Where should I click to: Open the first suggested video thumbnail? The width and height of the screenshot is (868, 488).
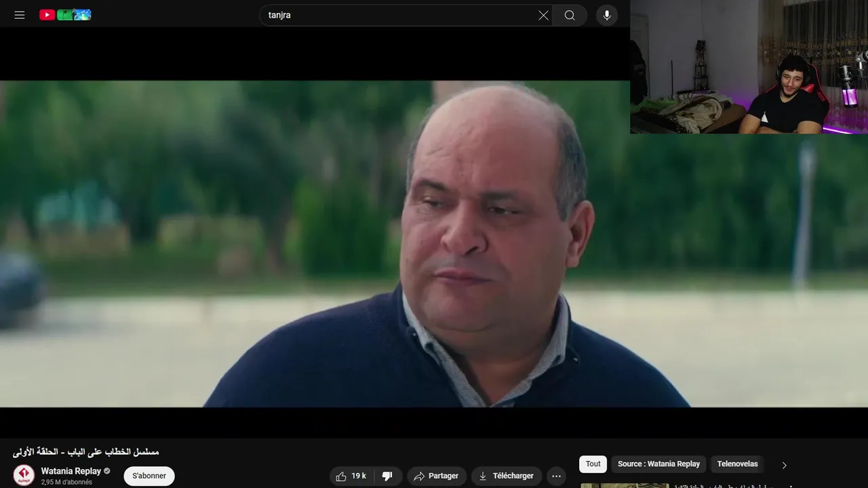[x=625, y=485]
